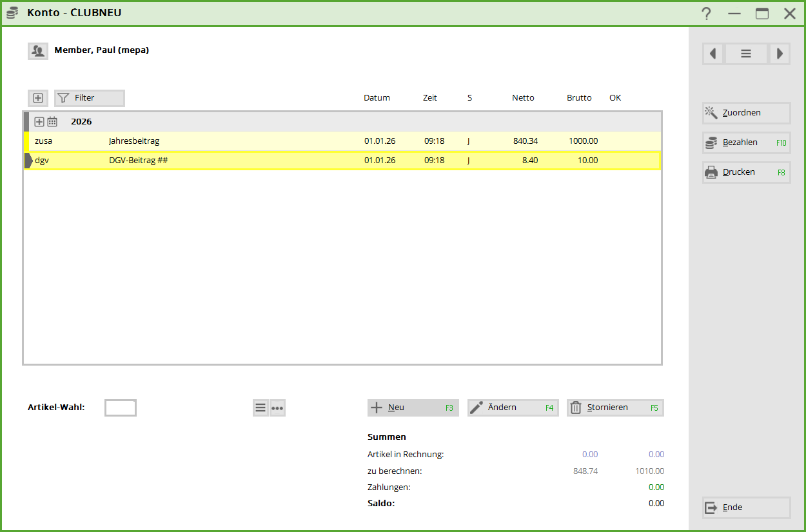The width and height of the screenshot is (806, 532).
Task: Open the account list menu button
Action: point(746,54)
